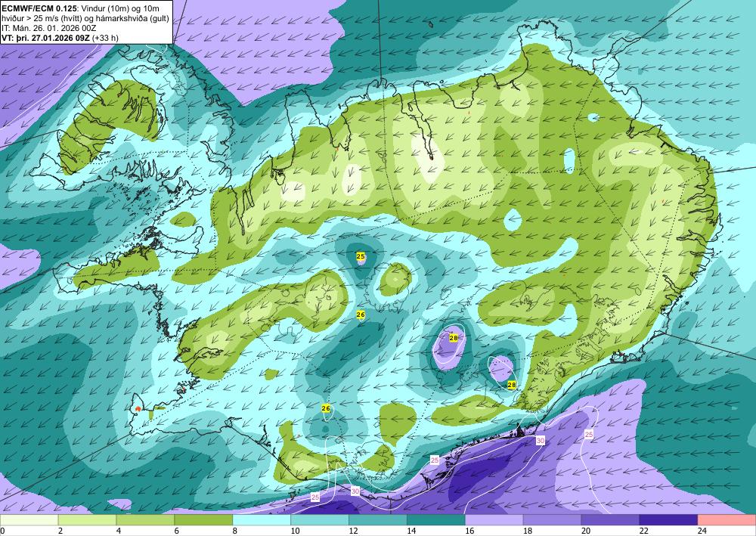Image resolution: width=756 pixels, height=536 pixels.
Task: Pick the 2–4 m/s light green legend swatch
Action: [x=87, y=520]
